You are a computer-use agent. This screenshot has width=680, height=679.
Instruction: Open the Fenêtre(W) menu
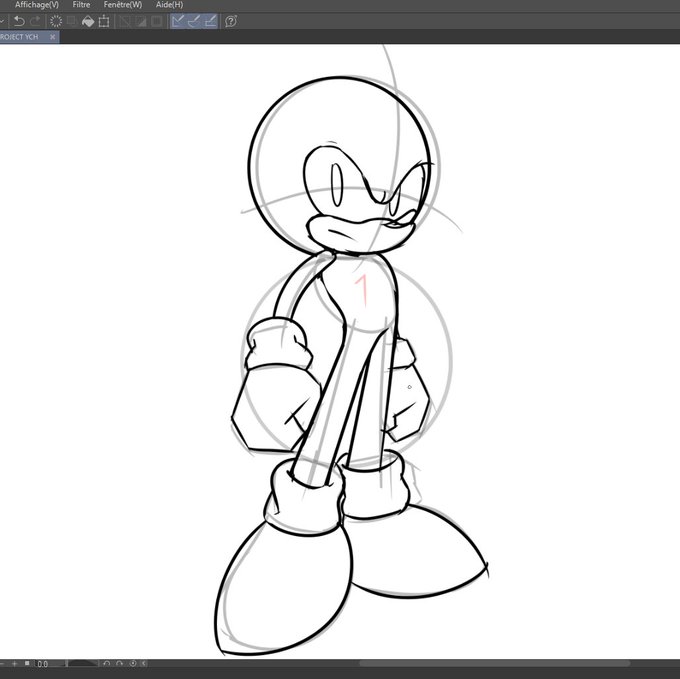point(123,5)
